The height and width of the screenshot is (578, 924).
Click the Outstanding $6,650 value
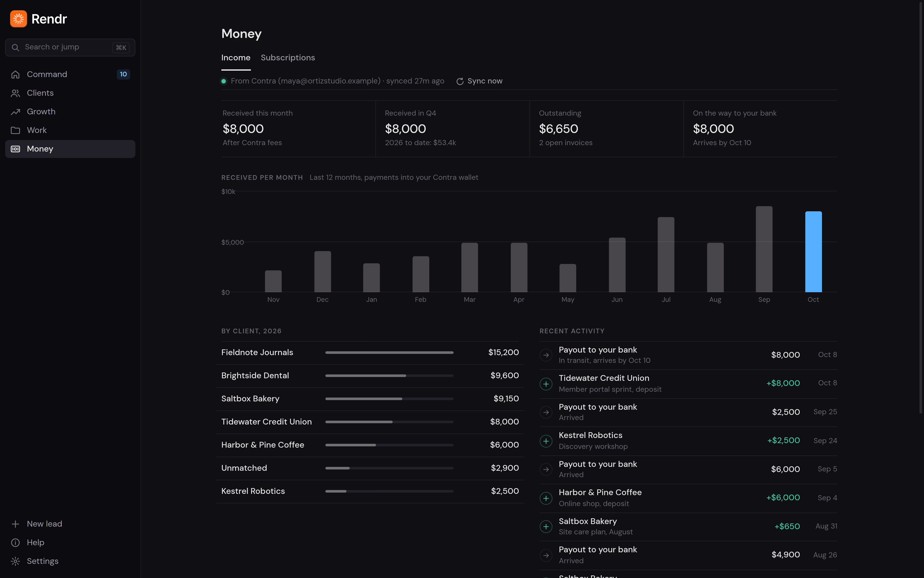[x=559, y=129]
